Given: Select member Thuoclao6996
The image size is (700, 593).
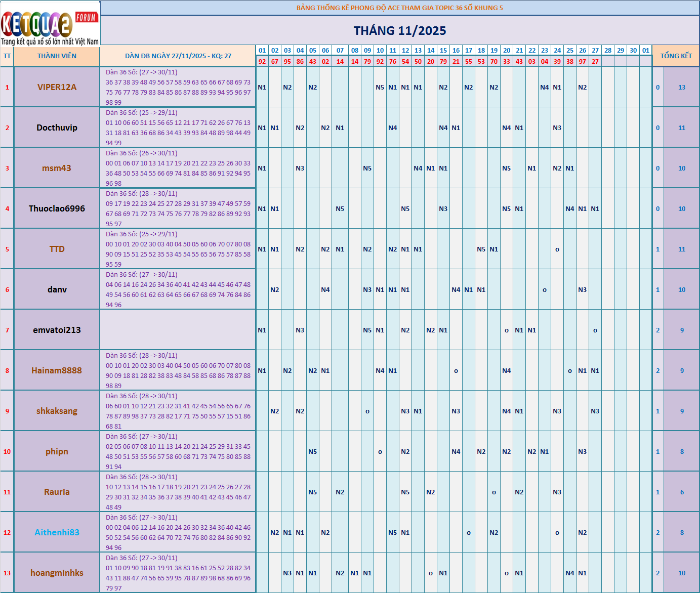Looking at the screenshot, I should pos(57,208).
